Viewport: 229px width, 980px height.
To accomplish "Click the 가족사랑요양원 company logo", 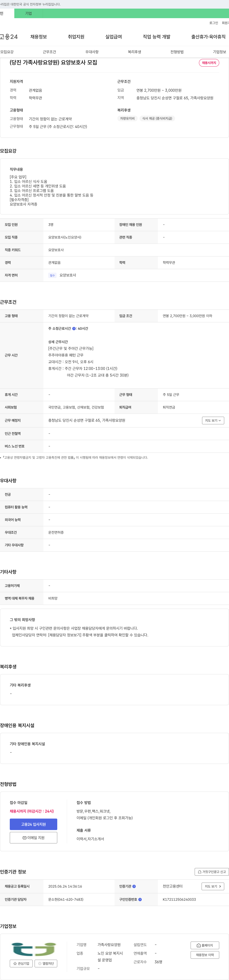I will 33,949.
